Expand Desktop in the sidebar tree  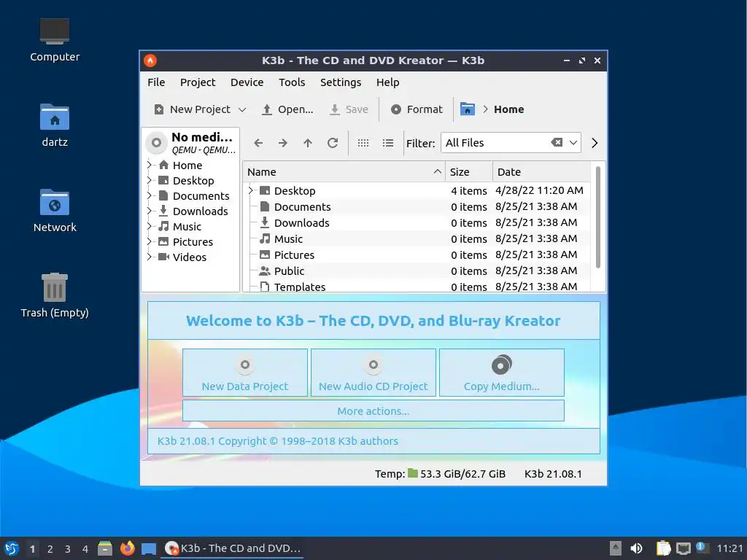pos(149,180)
